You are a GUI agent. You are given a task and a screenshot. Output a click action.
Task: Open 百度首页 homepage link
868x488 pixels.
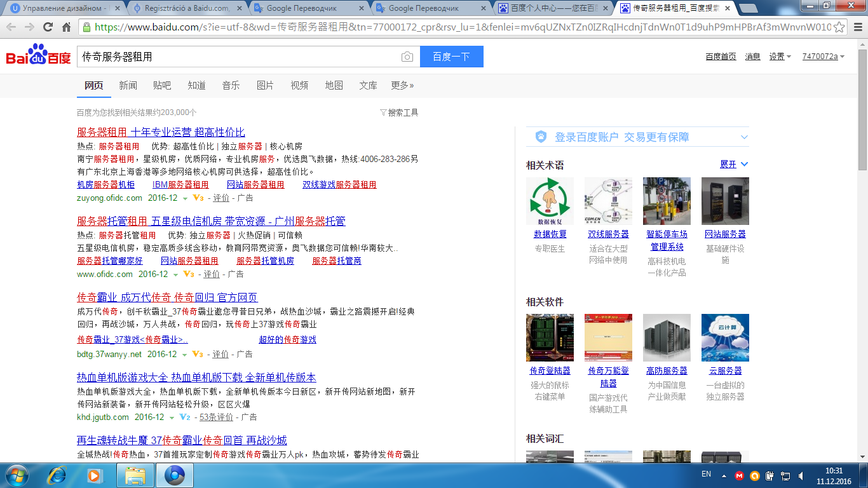pyautogui.click(x=721, y=57)
